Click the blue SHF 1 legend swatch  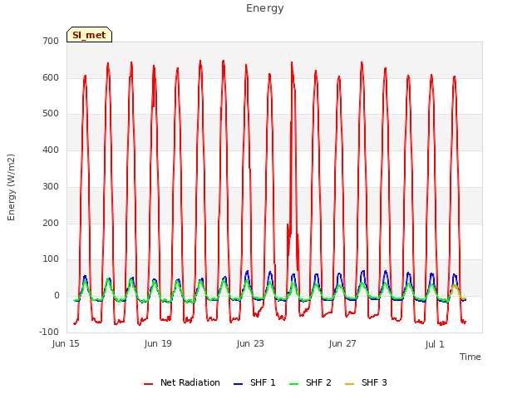[x=239, y=384]
